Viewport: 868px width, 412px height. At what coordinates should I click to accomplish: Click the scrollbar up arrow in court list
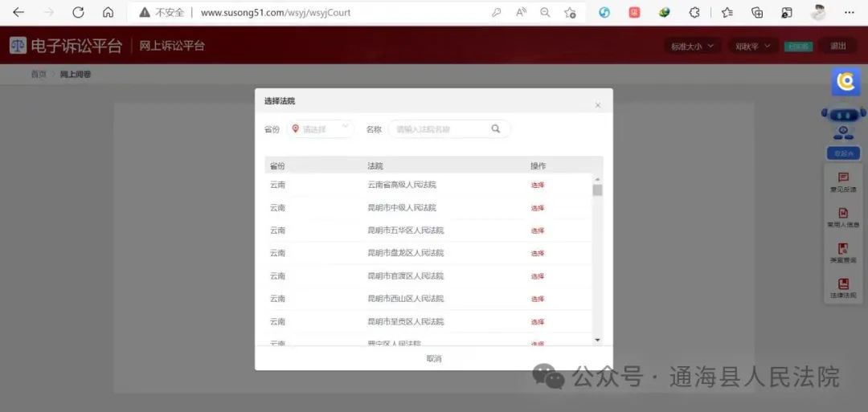tap(597, 179)
